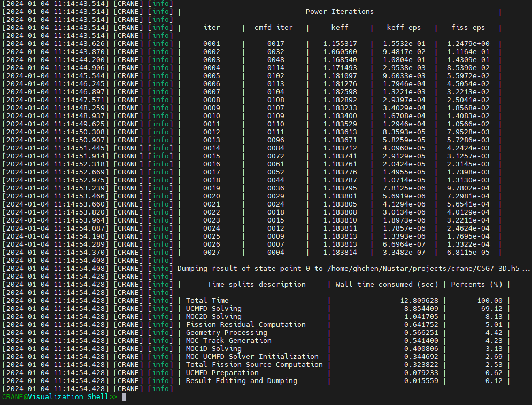Click timestamp 11:14:54.370 log entry
Image resolution: width=532 pixels, height=405 pixels.
pos(56,253)
